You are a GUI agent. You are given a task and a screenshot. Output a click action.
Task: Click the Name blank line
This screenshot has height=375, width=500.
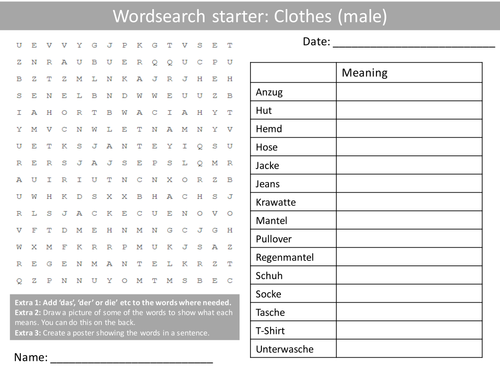tap(132, 362)
